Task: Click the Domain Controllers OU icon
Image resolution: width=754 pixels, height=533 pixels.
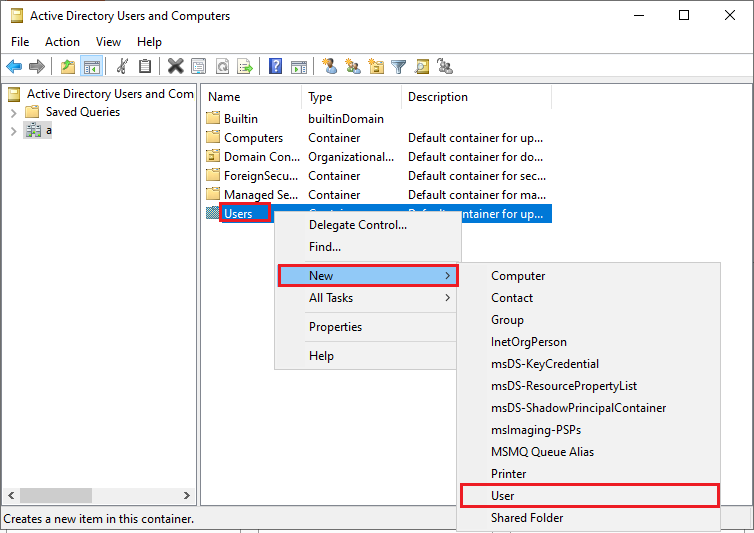Action: (x=213, y=156)
